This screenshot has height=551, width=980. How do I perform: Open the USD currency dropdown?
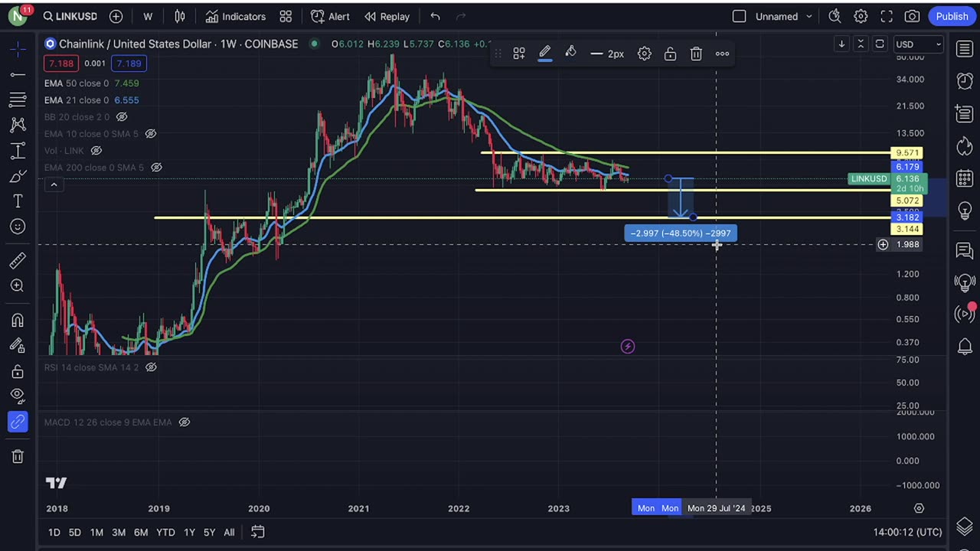919,44
